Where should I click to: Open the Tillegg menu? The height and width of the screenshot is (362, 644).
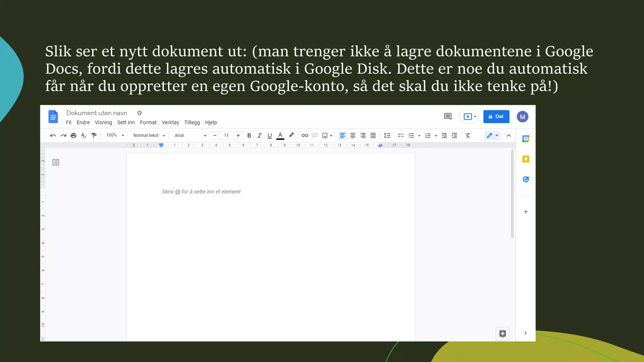tap(192, 123)
